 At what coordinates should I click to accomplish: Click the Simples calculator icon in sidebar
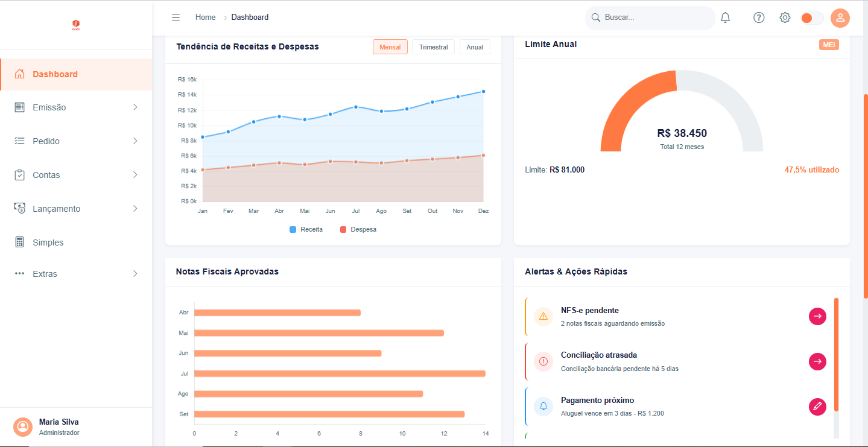(x=19, y=242)
